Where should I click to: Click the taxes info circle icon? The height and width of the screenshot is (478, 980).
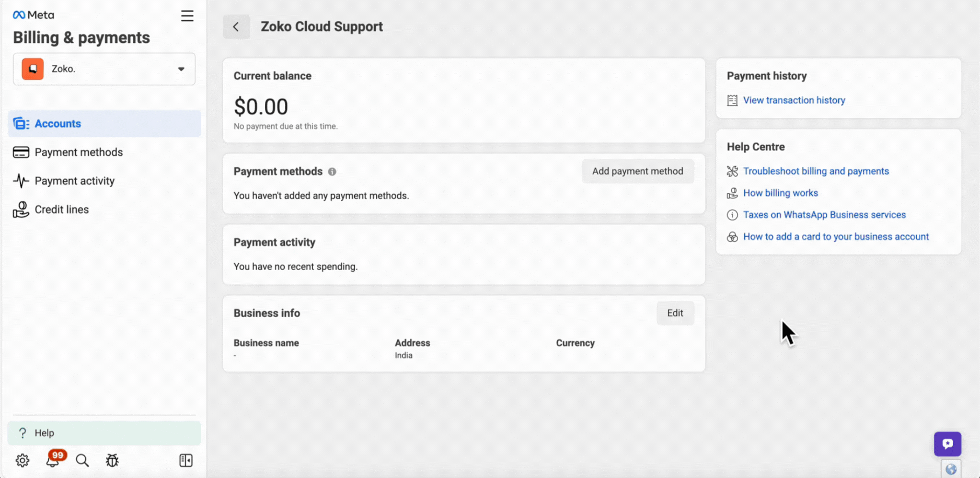tap(732, 215)
